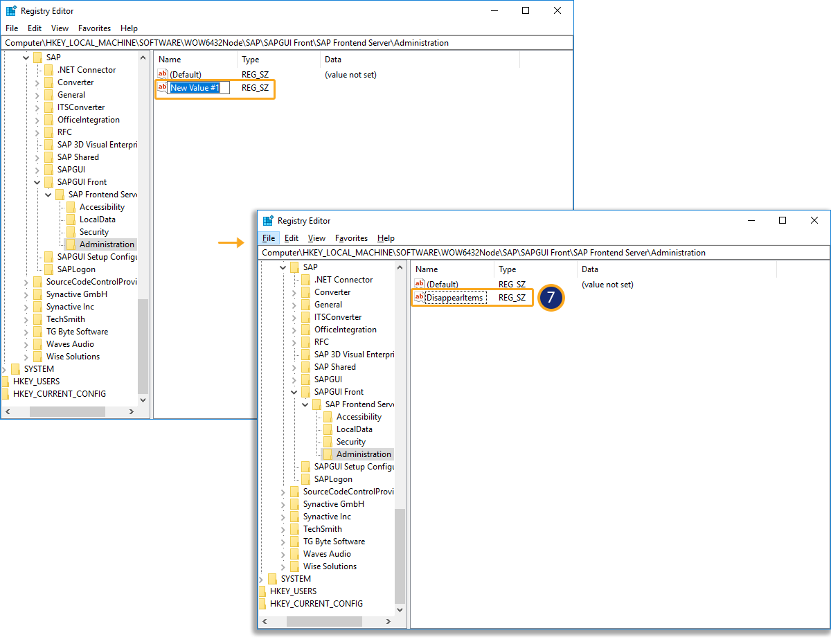
Task: Click the Administration folder icon in front window
Action: tap(328, 454)
